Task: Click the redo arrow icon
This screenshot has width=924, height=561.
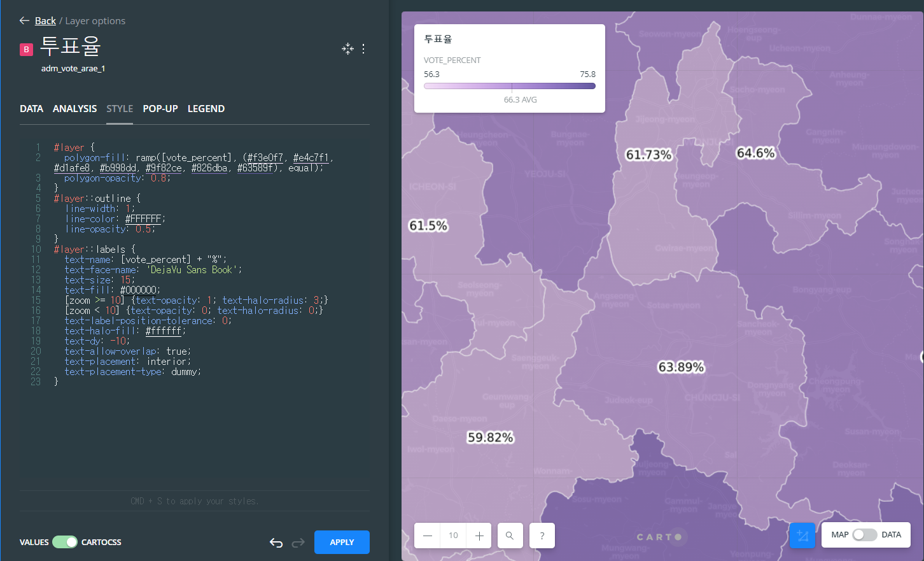Action: tap(298, 543)
